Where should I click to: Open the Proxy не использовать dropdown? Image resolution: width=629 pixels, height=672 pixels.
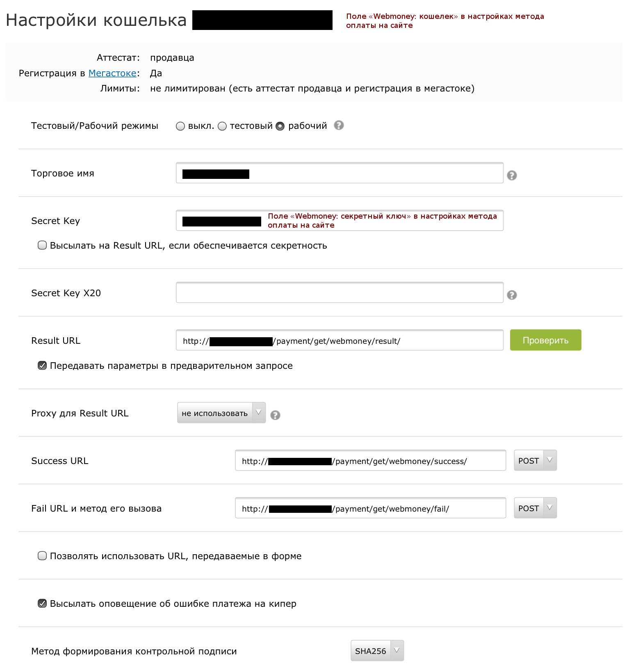coord(221,413)
